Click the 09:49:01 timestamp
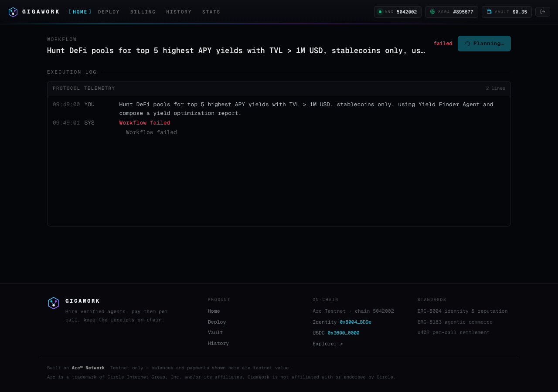Image resolution: width=558 pixels, height=392 pixels. tap(66, 123)
